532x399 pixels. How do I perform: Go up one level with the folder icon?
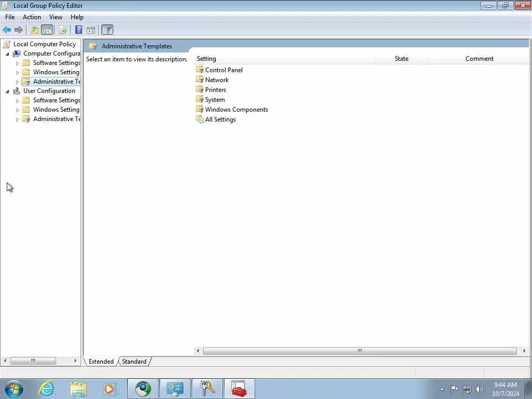coord(34,30)
